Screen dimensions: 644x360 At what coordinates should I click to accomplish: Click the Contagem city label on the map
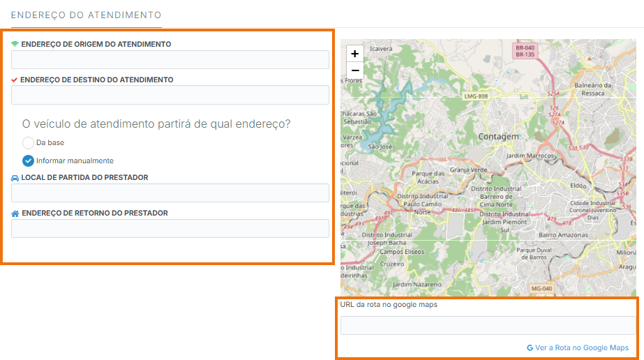pyautogui.click(x=499, y=136)
